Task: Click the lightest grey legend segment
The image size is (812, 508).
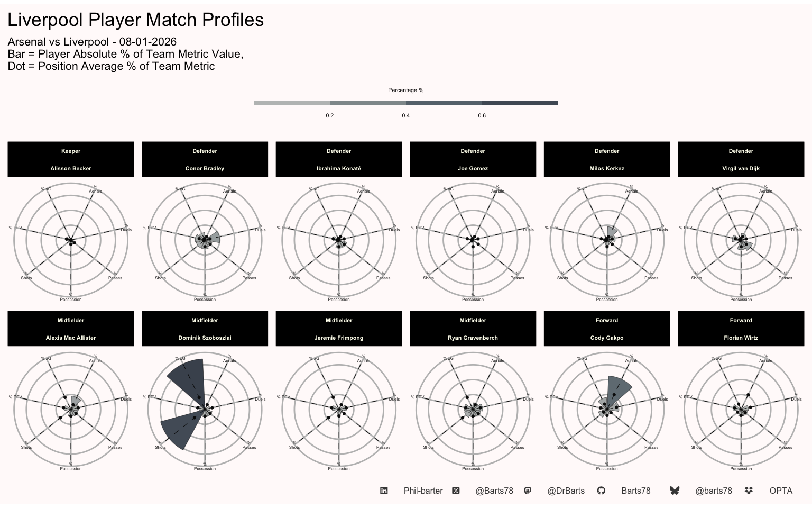Action: point(292,103)
